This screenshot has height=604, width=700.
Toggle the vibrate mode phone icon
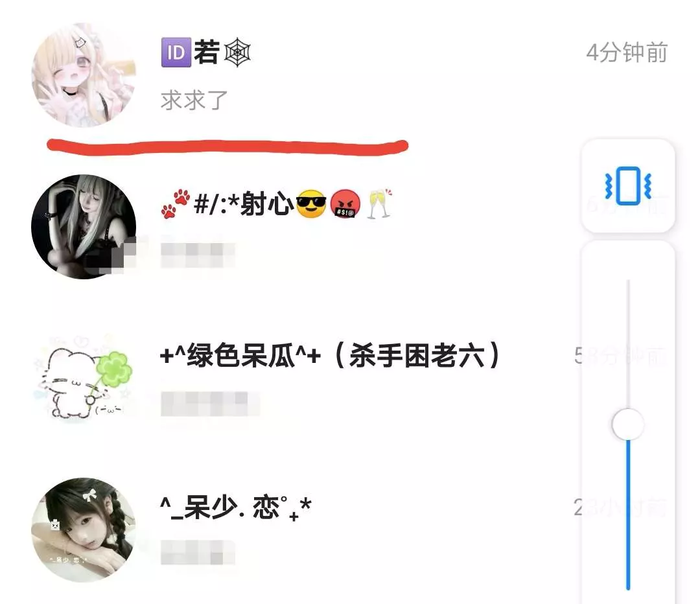coord(628,185)
